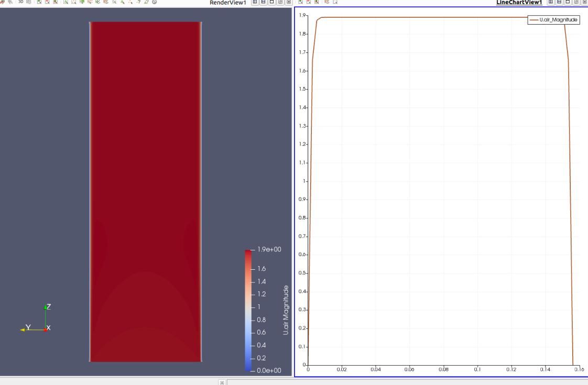Toggle the 3D interaction mode button

20,2
